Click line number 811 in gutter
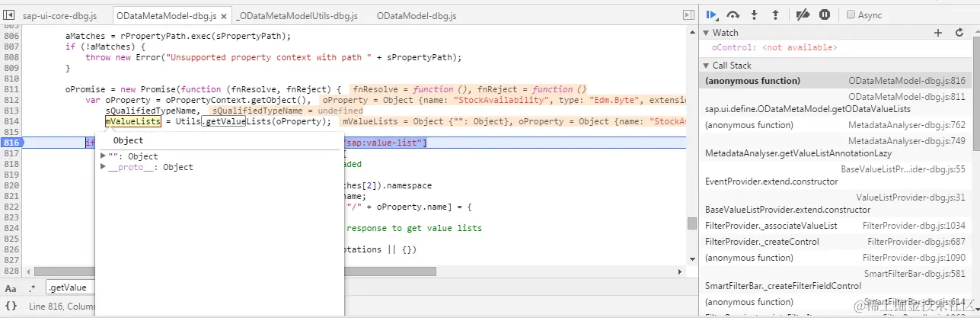 [11, 89]
